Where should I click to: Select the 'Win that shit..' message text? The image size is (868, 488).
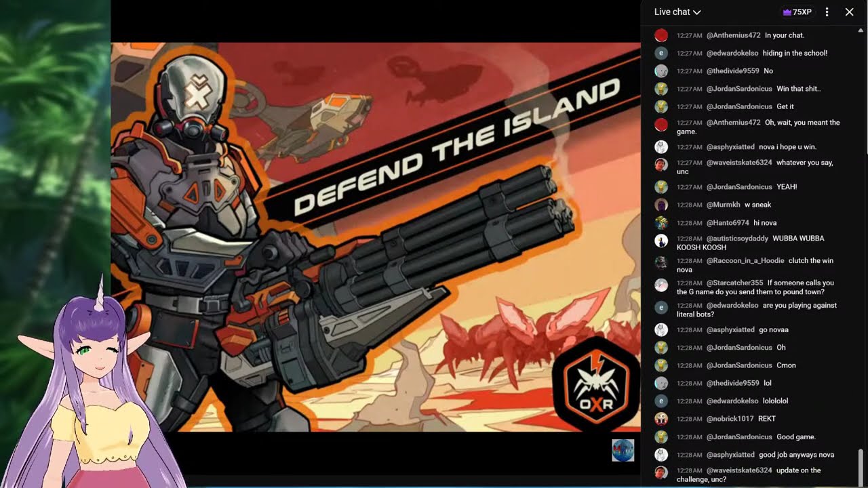799,89
